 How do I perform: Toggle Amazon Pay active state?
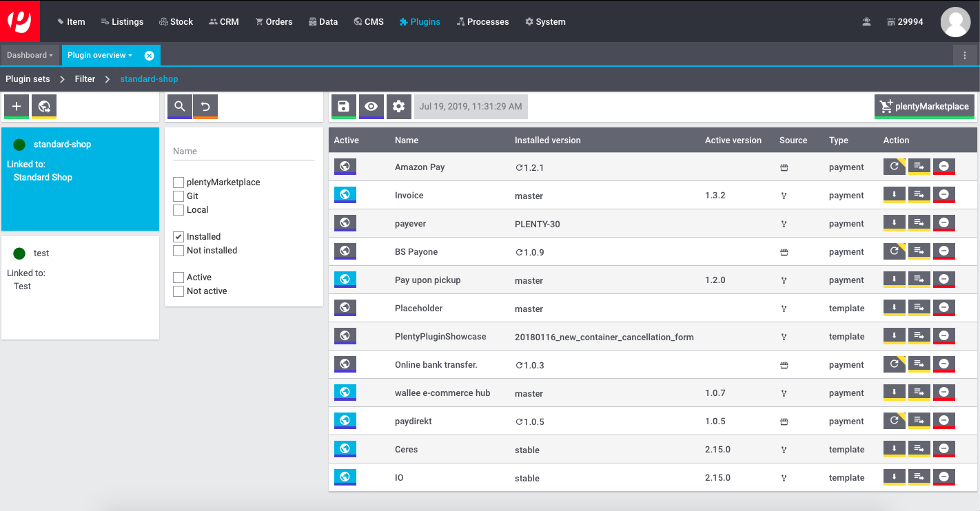pyautogui.click(x=345, y=167)
